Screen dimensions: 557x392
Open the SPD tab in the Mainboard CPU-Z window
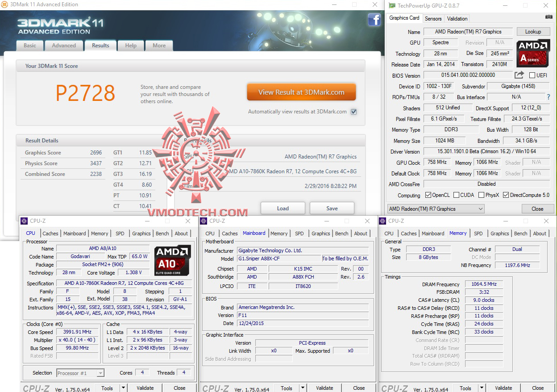coord(299,234)
